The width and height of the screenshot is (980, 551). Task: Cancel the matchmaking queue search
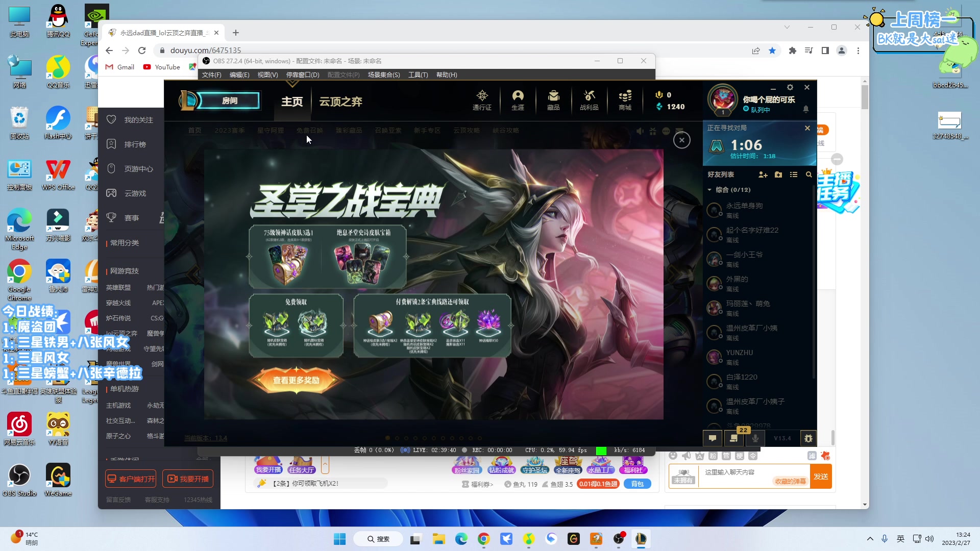(x=807, y=128)
